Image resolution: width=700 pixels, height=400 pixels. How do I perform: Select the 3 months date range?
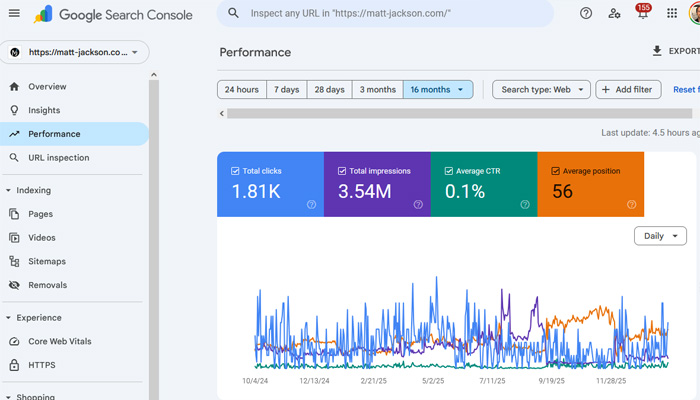pyautogui.click(x=378, y=90)
